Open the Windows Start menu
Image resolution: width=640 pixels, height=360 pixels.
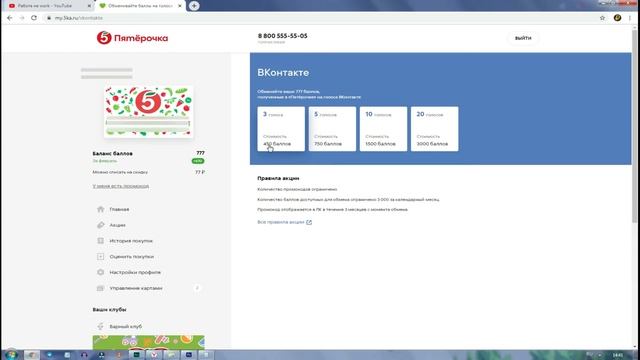point(11,355)
